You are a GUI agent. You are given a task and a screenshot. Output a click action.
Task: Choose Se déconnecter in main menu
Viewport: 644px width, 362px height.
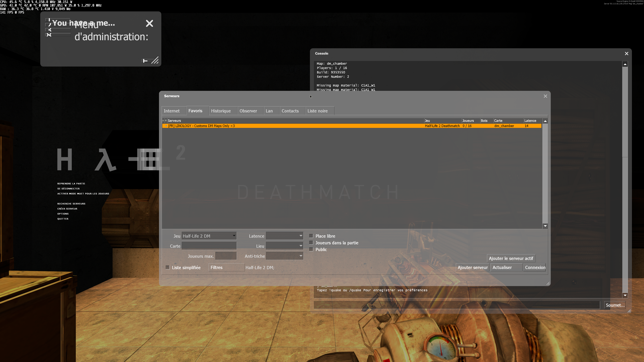[68, 189]
